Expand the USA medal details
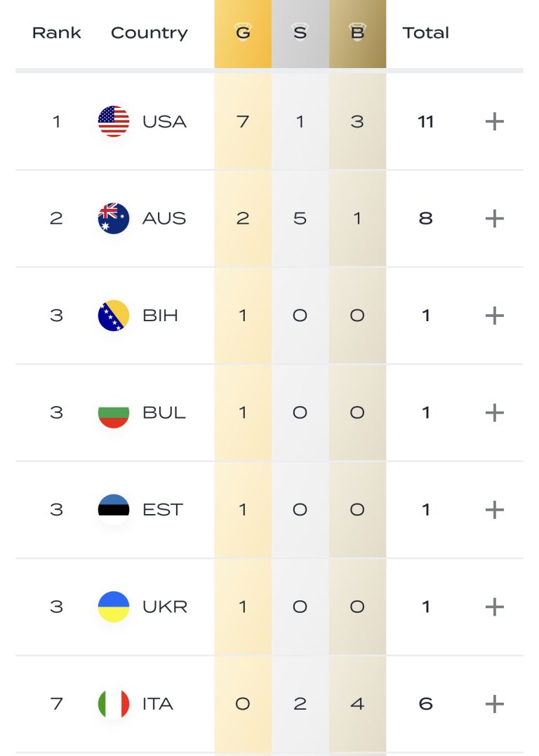This screenshot has width=539, height=756. [x=495, y=121]
